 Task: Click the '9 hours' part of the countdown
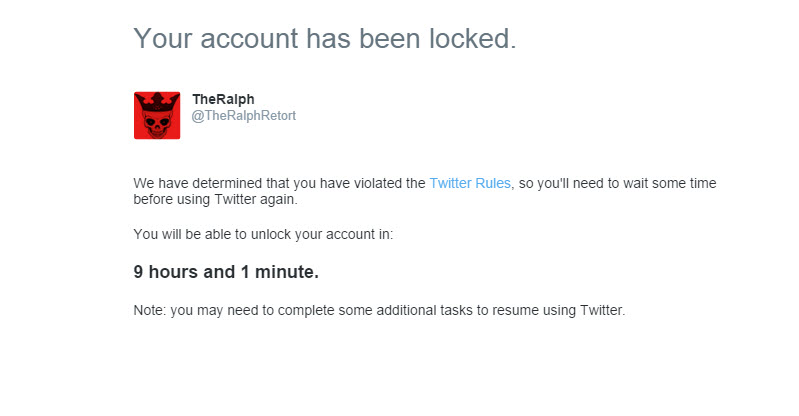166,272
